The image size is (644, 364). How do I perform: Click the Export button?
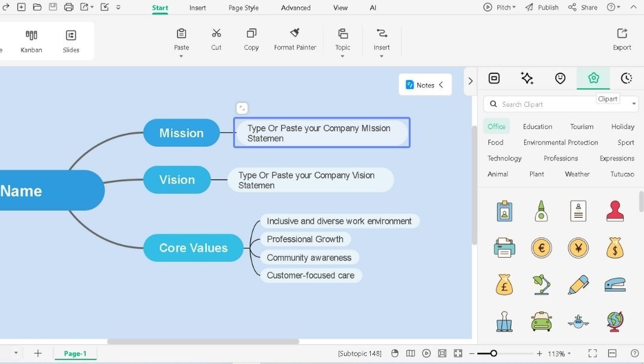click(622, 39)
